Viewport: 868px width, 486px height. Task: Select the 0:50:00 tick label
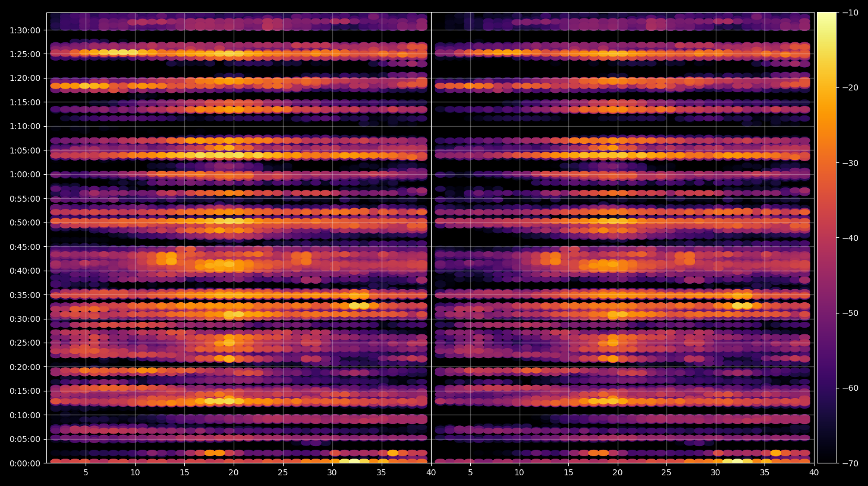(x=25, y=223)
